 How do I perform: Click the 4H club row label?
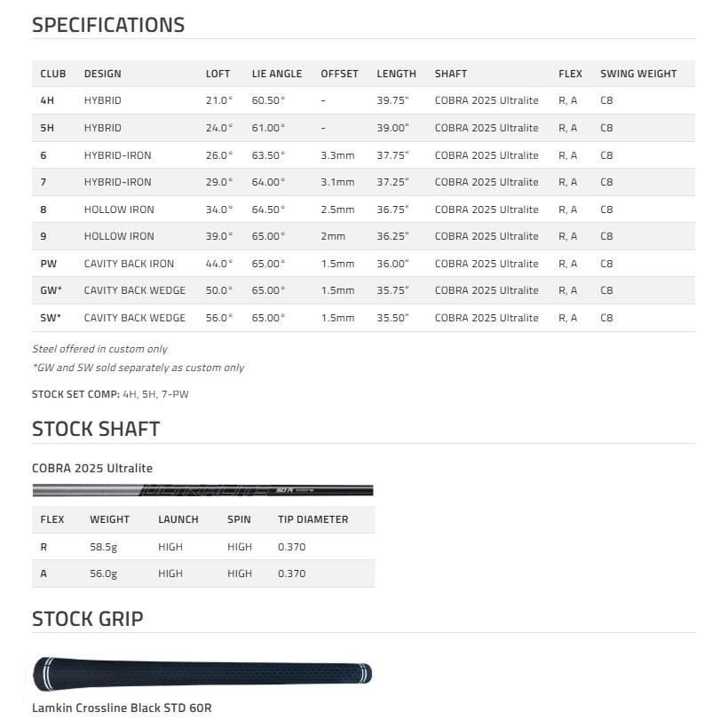pos(47,100)
